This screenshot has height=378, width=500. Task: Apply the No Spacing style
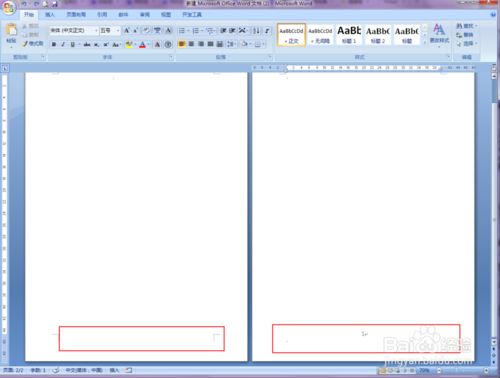[320, 35]
